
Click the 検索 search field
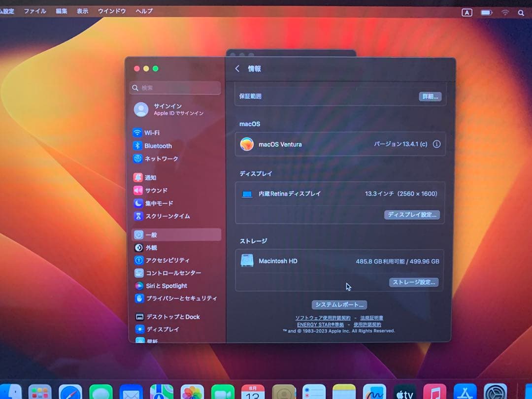pos(175,87)
